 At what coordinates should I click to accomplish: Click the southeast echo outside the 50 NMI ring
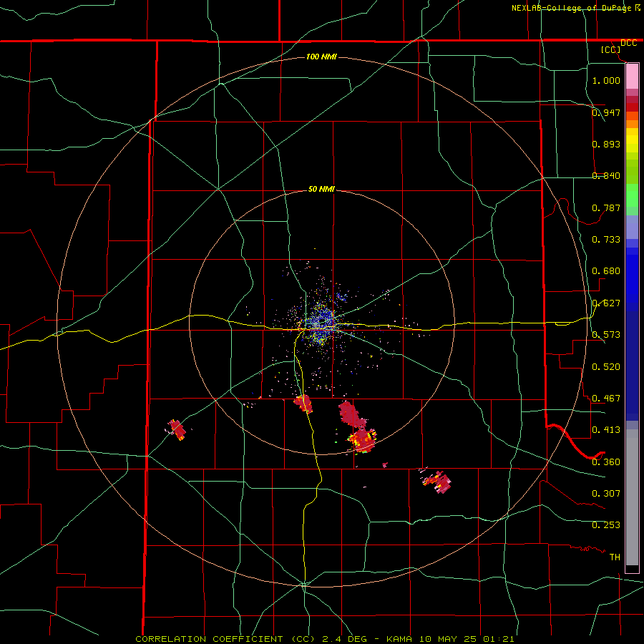(x=438, y=482)
